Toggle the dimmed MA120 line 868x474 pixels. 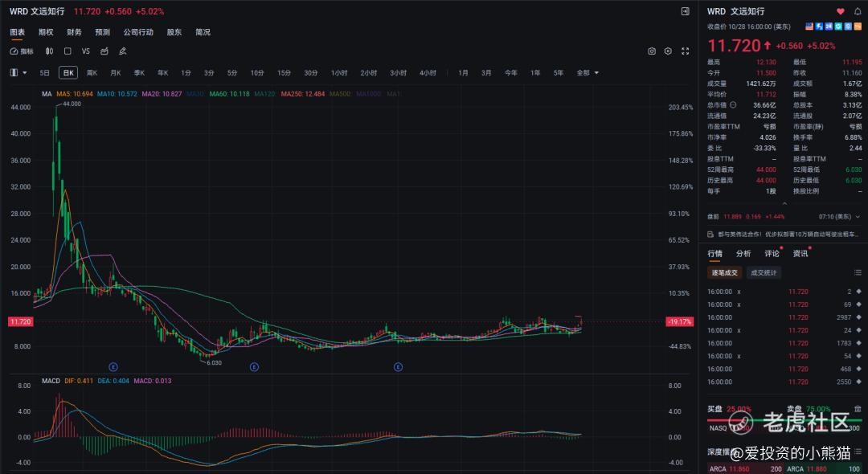[264, 94]
